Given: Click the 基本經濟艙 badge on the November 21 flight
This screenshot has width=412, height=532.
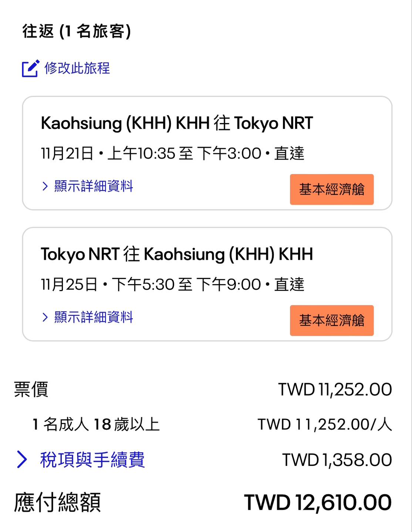Looking at the screenshot, I should coord(331,190).
